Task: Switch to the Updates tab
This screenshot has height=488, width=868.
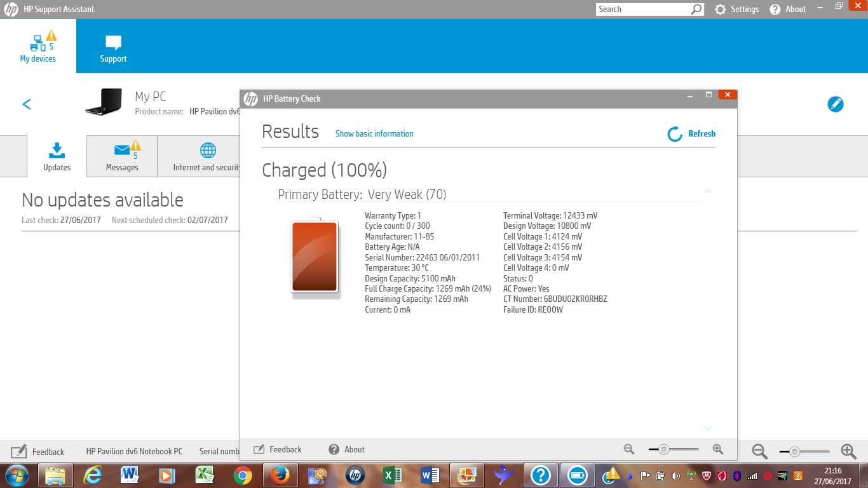Action: click(x=57, y=156)
